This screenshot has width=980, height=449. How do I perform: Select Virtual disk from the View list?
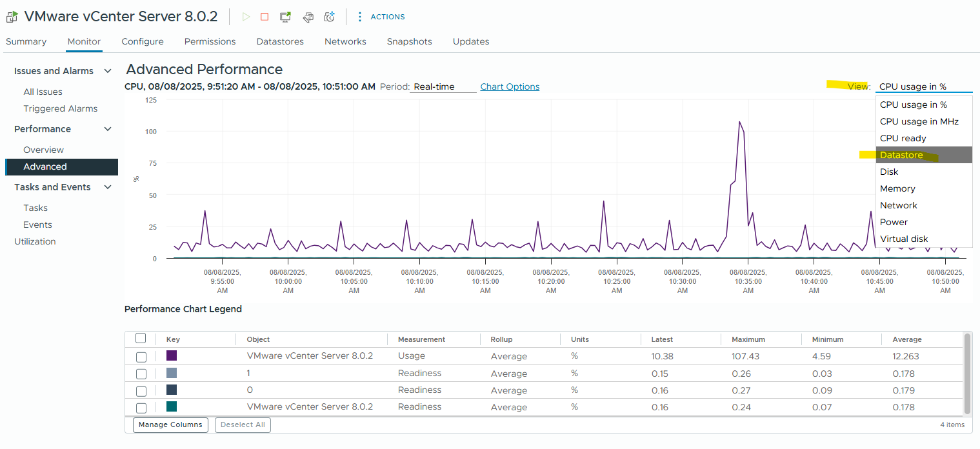coord(924,239)
